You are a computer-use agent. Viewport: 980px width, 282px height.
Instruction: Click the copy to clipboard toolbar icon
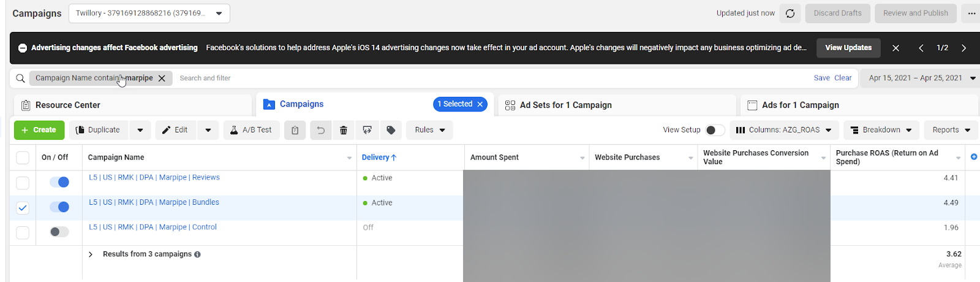click(x=295, y=130)
